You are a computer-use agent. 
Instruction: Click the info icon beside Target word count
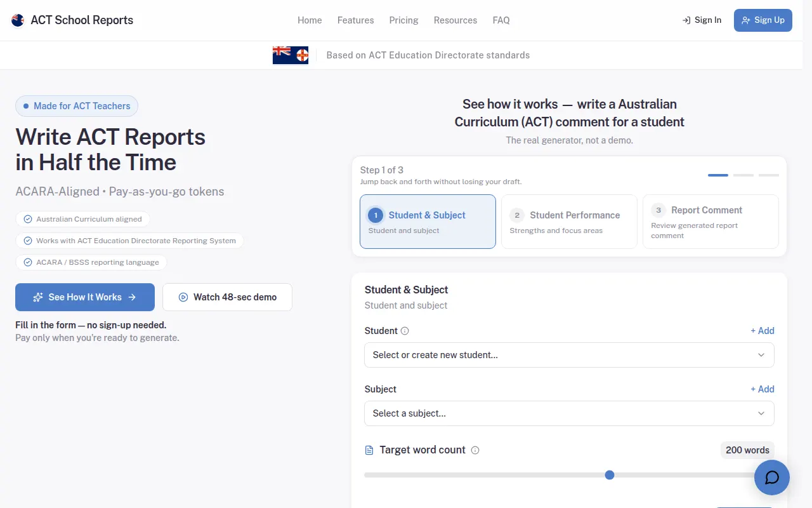(475, 450)
